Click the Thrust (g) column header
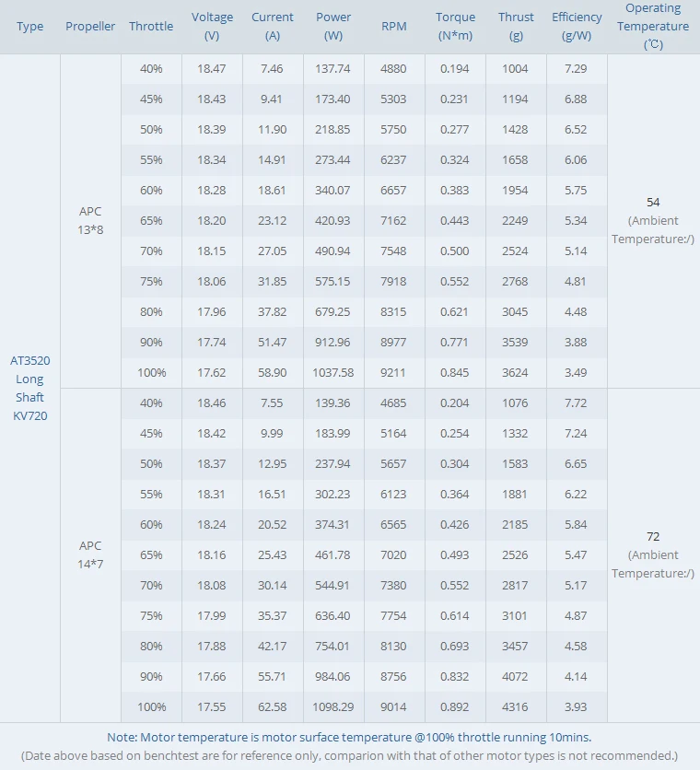Viewport: 700px width, 770px height. point(516,27)
